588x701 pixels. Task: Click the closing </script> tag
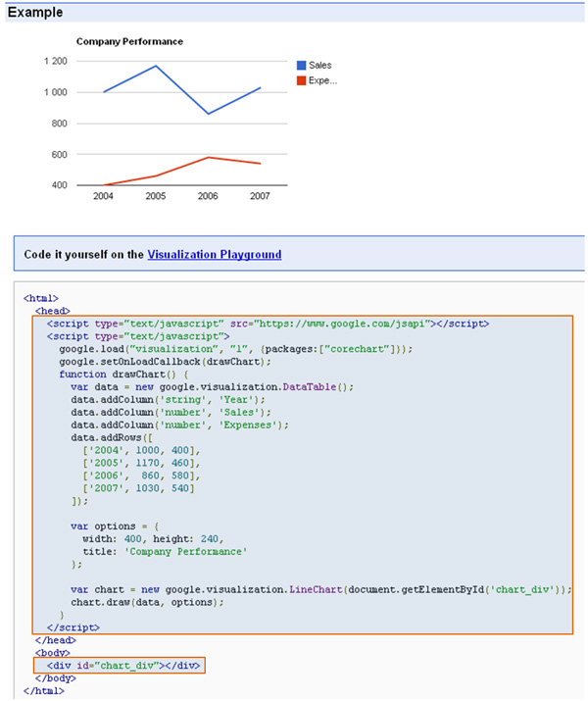tap(73, 627)
